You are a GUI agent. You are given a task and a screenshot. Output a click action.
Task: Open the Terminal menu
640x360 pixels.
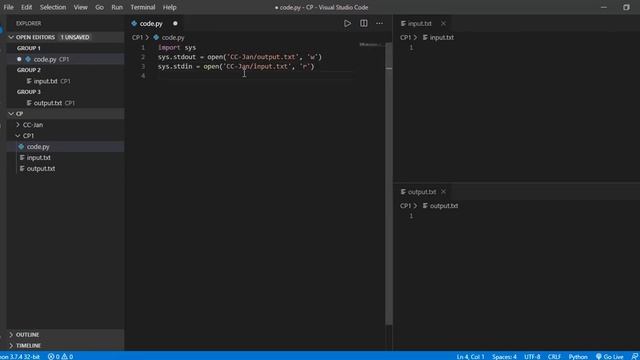(x=142, y=7)
